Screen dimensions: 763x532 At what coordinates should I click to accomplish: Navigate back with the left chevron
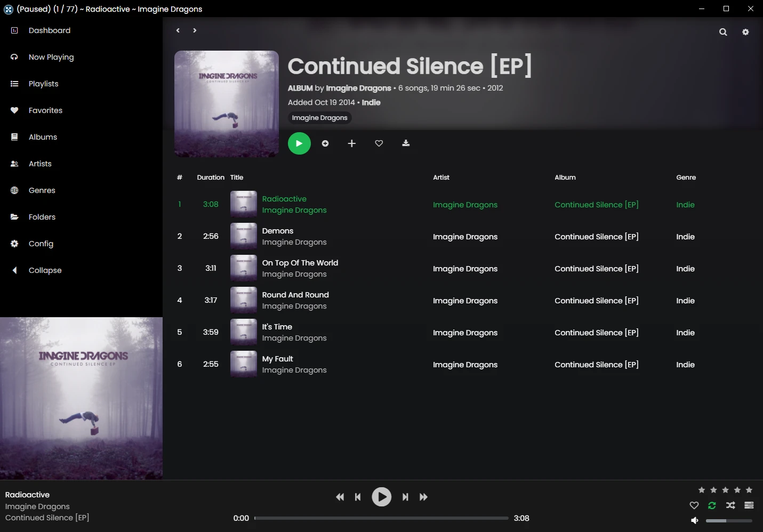[x=178, y=30]
